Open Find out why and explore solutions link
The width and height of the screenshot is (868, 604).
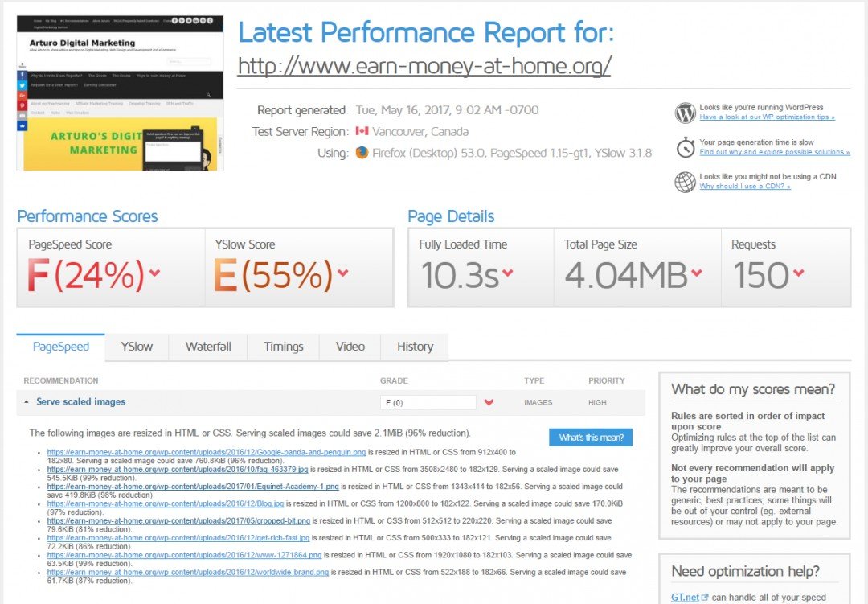(x=775, y=152)
